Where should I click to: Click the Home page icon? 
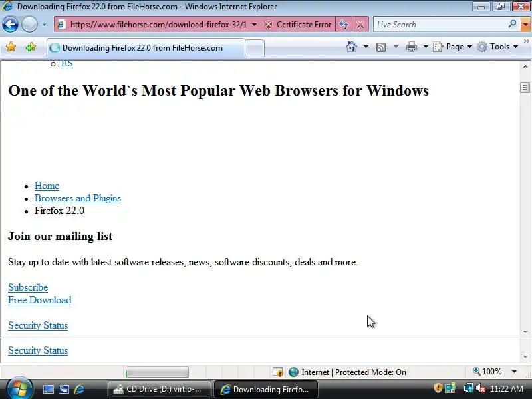click(352, 47)
